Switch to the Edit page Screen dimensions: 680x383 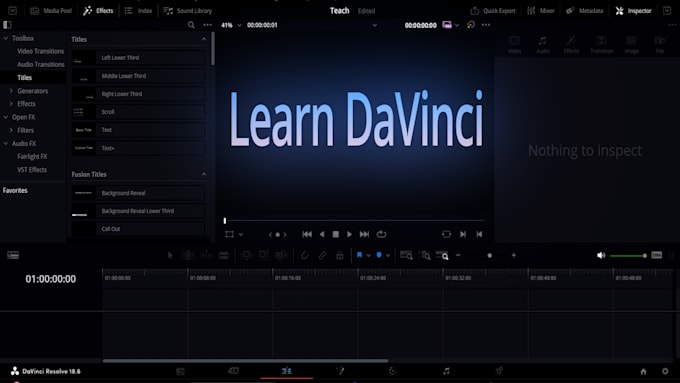tap(286, 371)
